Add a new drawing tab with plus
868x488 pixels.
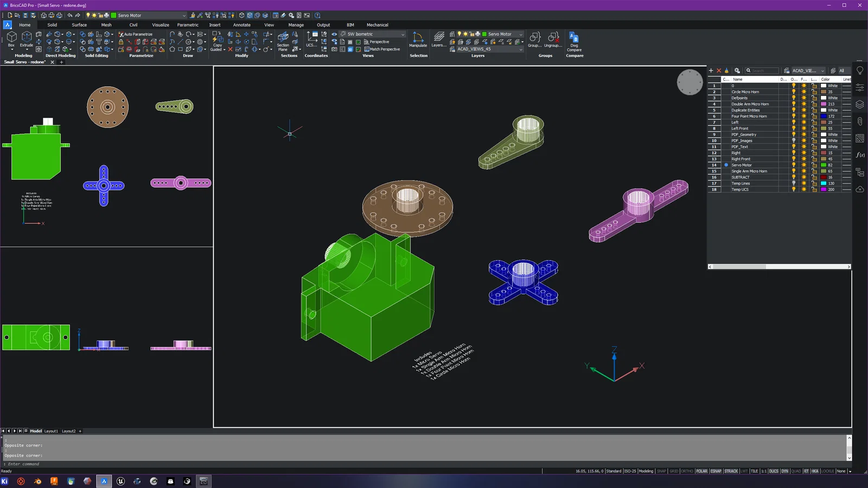click(x=61, y=62)
